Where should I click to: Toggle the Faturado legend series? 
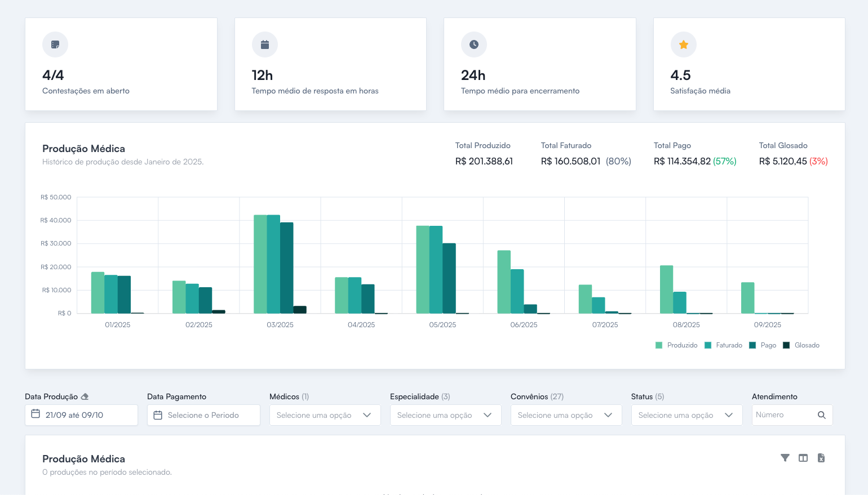[x=724, y=345]
